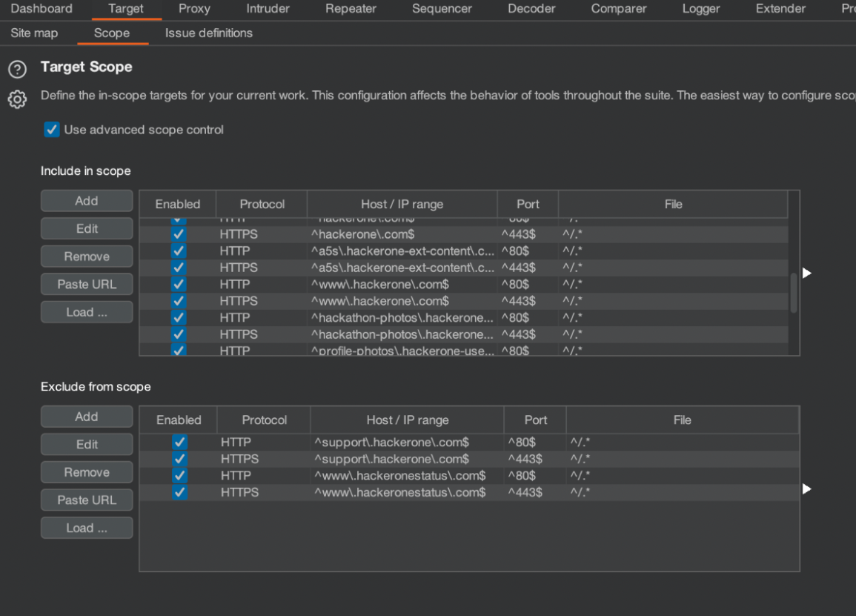Click Paste URL under Exclude from scope
The height and width of the screenshot is (616, 856).
click(87, 500)
